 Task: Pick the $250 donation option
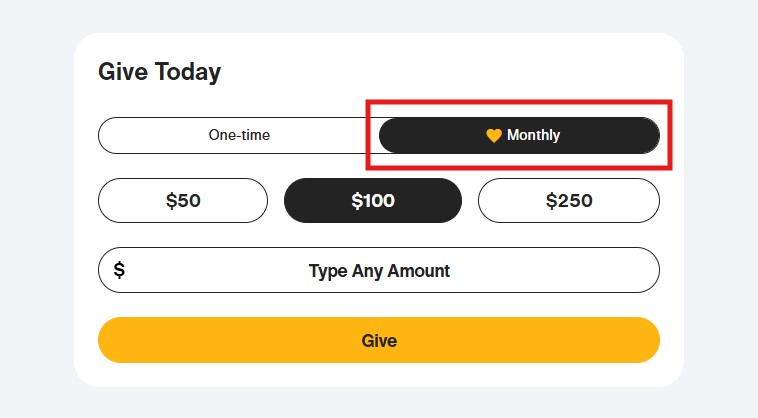tap(568, 200)
